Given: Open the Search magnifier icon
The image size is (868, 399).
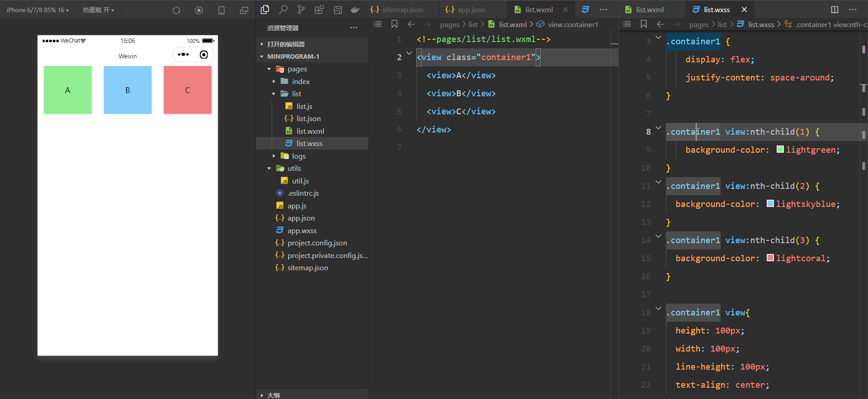Looking at the screenshot, I should click(x=283, y=9).
